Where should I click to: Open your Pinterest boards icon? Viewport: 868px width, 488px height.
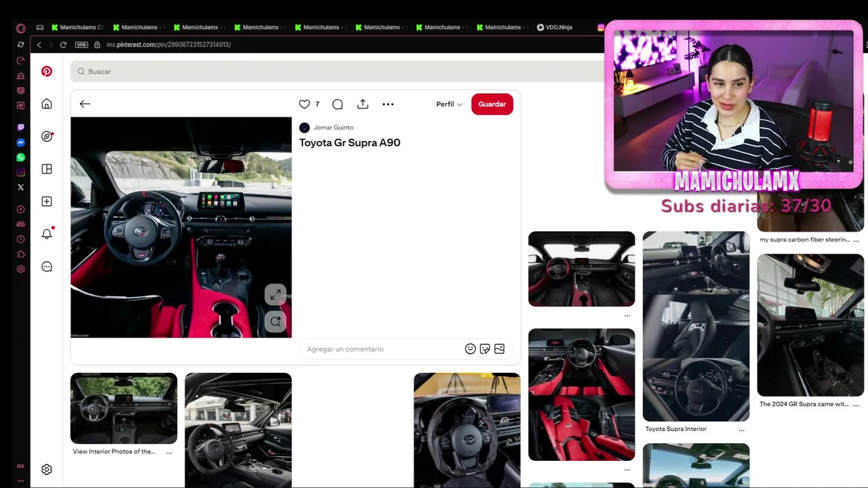coord(47,169)
